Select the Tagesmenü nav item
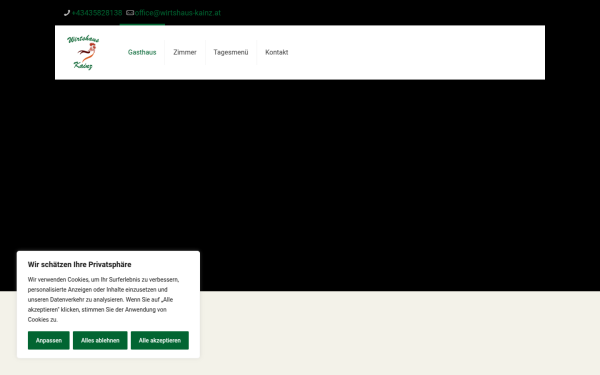The width and height of the screenshot is (600, 375). click(231, 52)
